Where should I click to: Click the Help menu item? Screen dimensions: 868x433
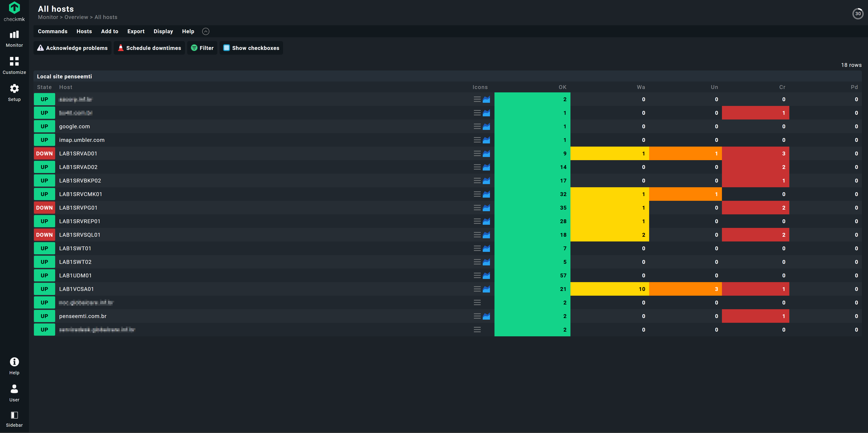point(188,31)
